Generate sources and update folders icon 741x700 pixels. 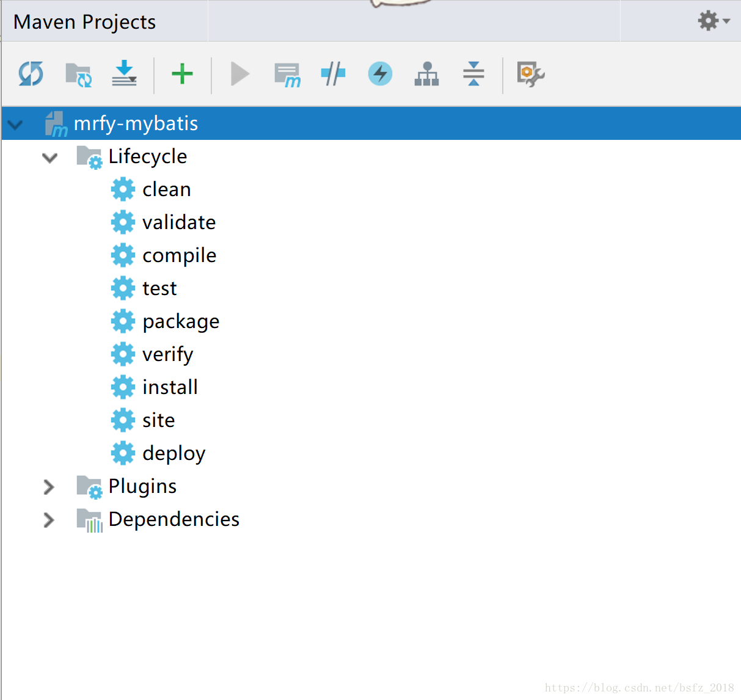tap(79, 75)
